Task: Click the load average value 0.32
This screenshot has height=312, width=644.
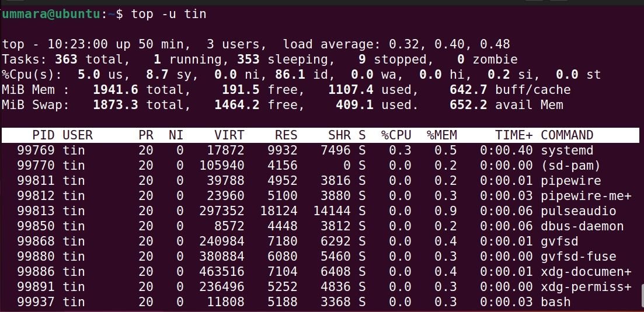Action: [404, 44]
